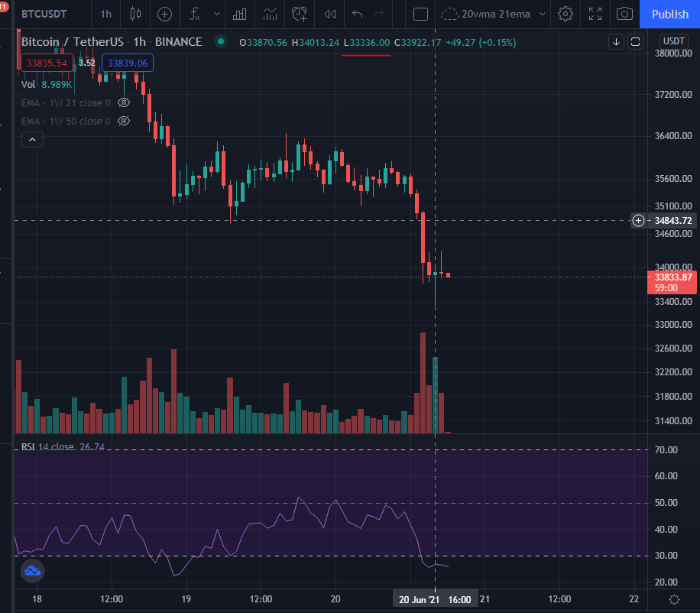This screenshot has width=700, height=613.
Task: Select the chart layout square icon
Action: [x=420, y=15]
